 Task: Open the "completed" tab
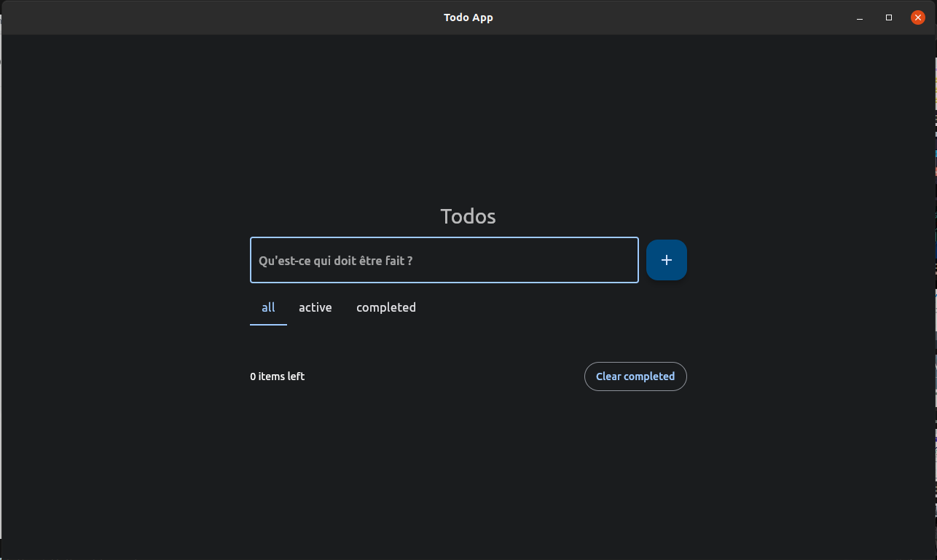(386, 307)
